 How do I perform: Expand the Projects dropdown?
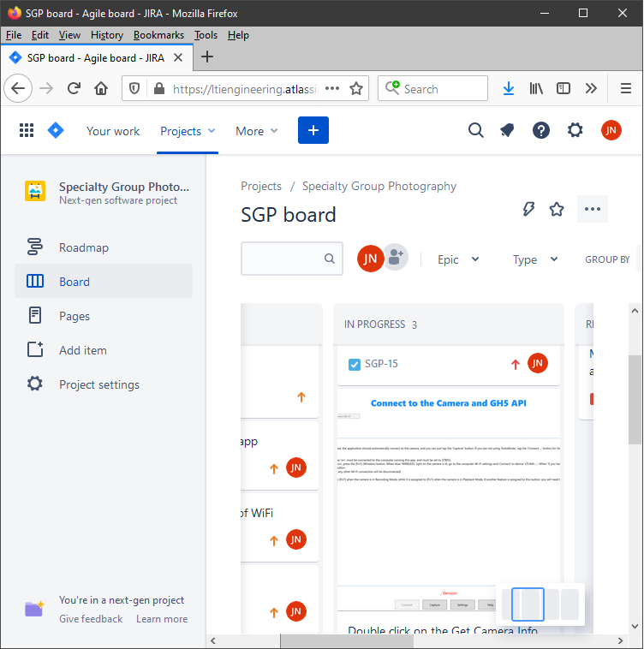(x=188, y=131)
